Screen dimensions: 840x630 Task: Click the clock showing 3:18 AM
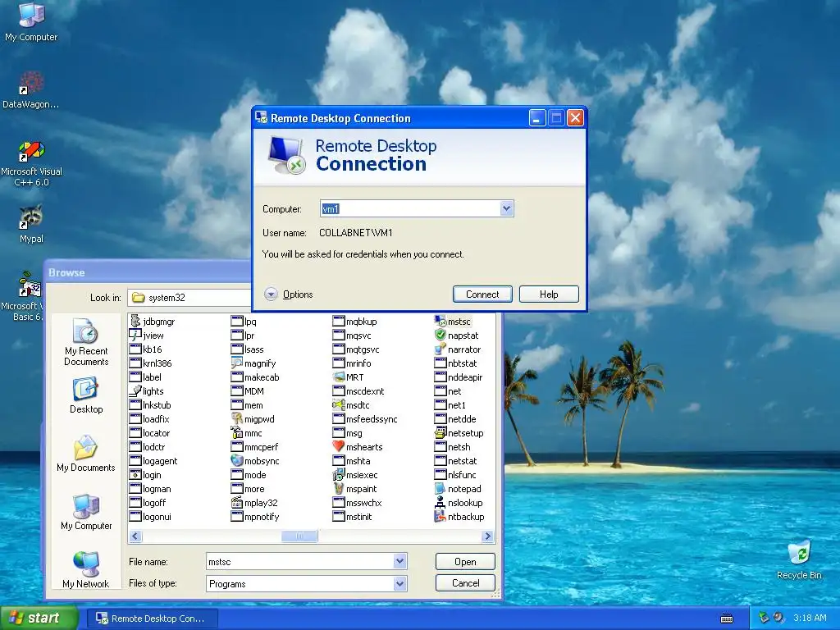click(810, 619)
